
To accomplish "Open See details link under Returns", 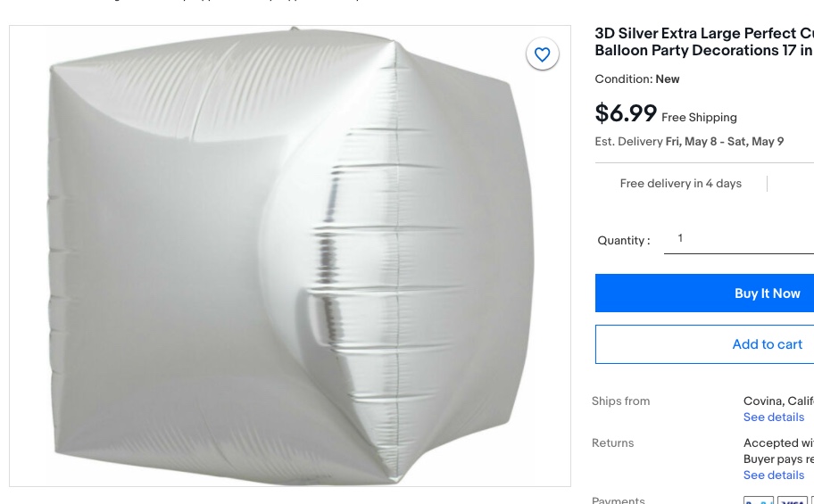I will 773,475.
